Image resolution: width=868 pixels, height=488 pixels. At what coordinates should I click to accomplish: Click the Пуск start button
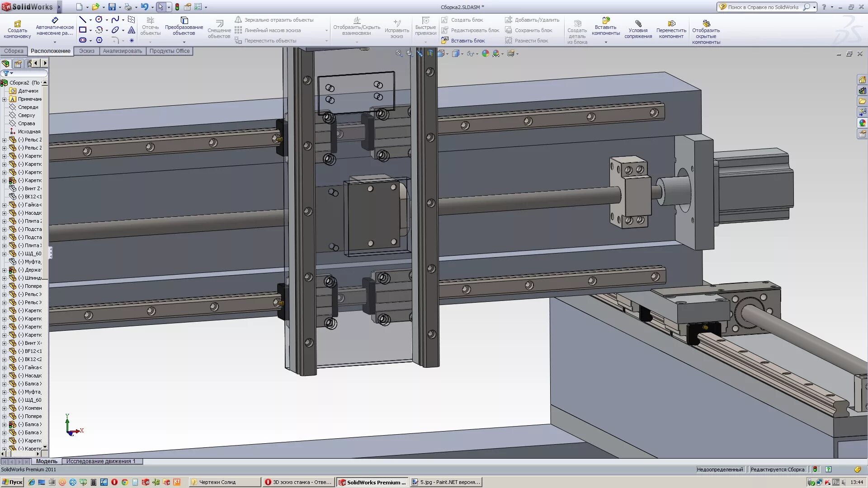[12, 482]
